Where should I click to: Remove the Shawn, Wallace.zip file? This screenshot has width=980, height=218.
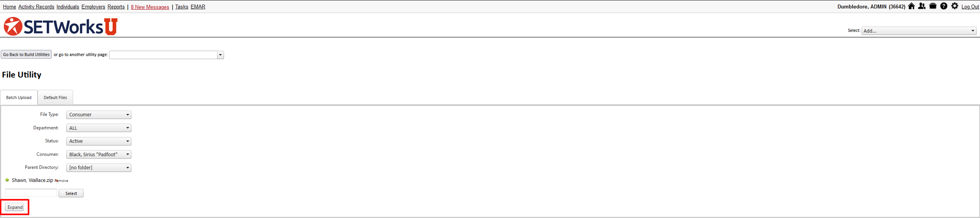pyautogui.click(x=61, y=181)
